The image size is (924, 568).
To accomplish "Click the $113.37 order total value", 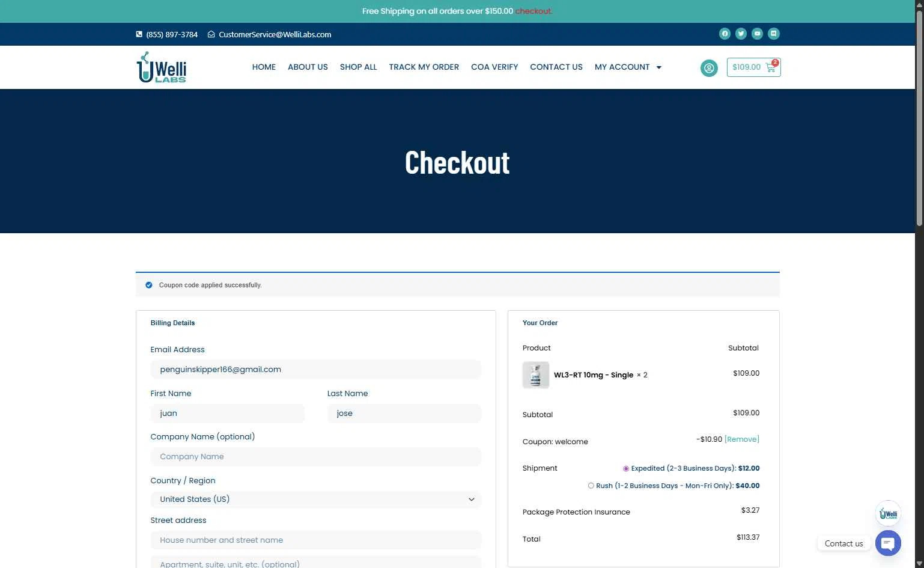I will [x=748, y=537].
